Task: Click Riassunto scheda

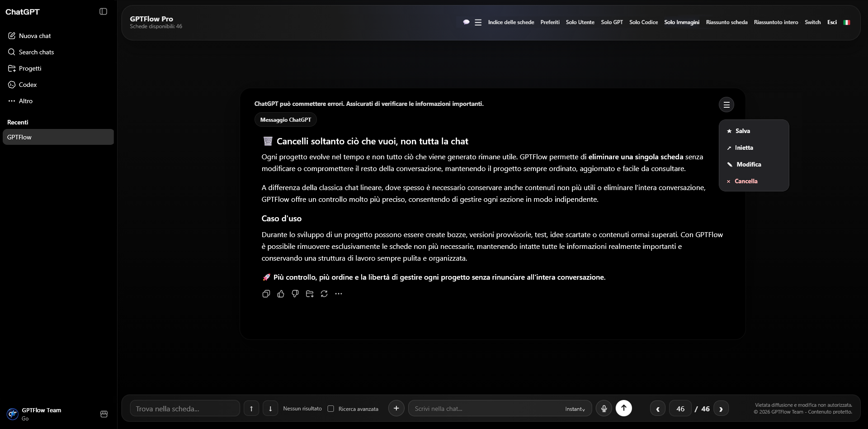Action: point(726,22)
